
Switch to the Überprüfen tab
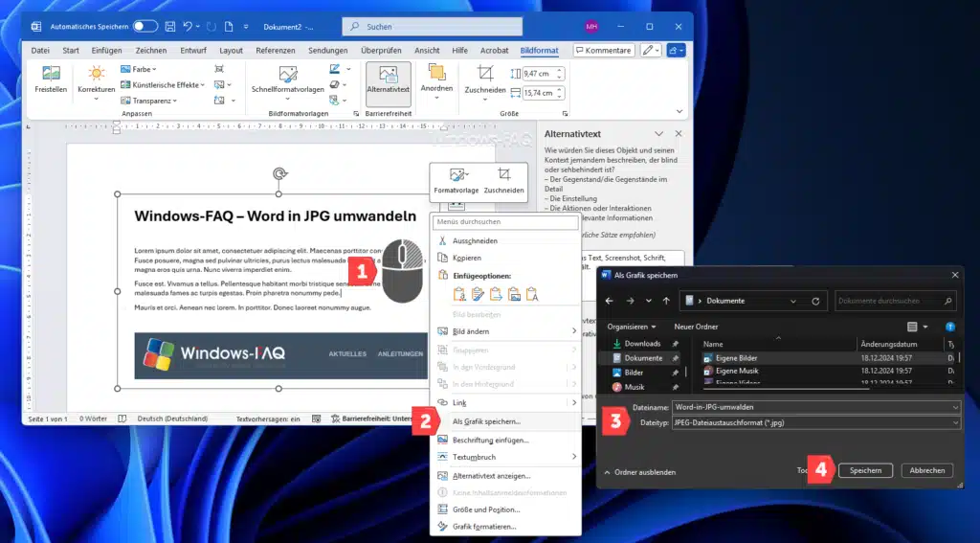[x=381, y=50]
